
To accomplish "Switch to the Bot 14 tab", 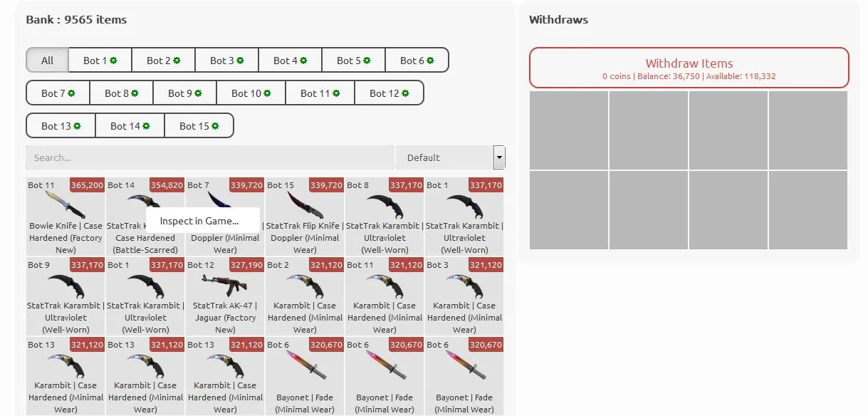I will click(x=130, y=125).
